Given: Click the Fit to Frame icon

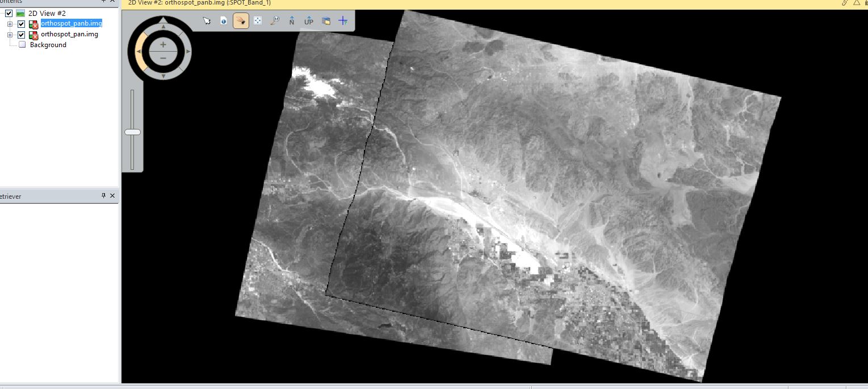Looking at the screenshot, I should [x=257, y=20].
